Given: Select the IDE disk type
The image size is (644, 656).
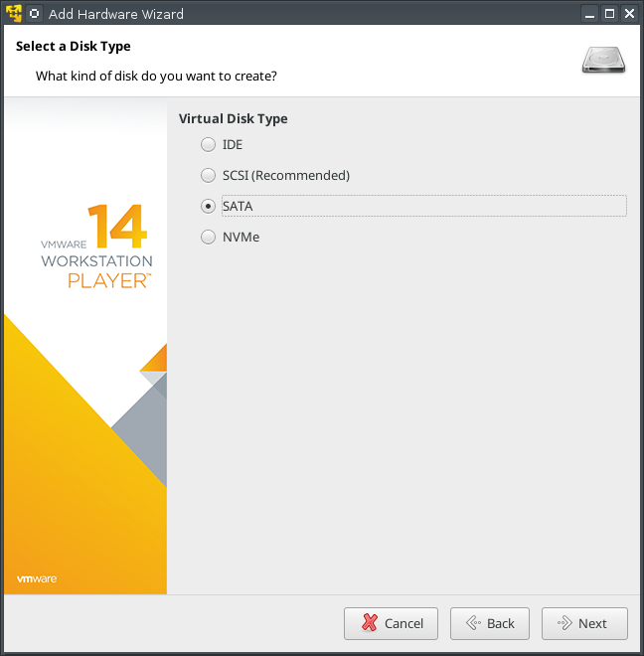Looking at the screenshot, I should 208,144.
